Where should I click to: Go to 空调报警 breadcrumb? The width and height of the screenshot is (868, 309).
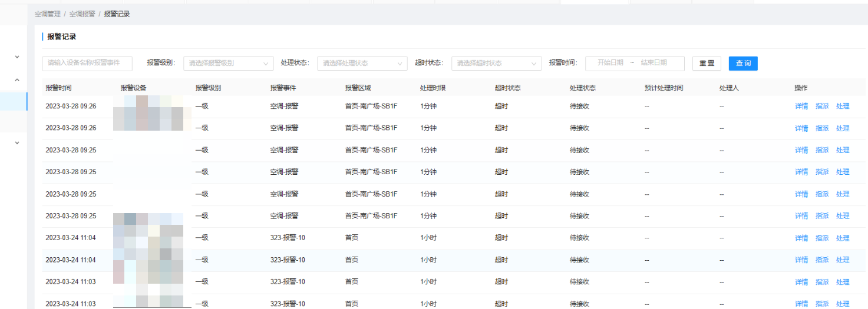pyautogui.click(x=82, y=14)
